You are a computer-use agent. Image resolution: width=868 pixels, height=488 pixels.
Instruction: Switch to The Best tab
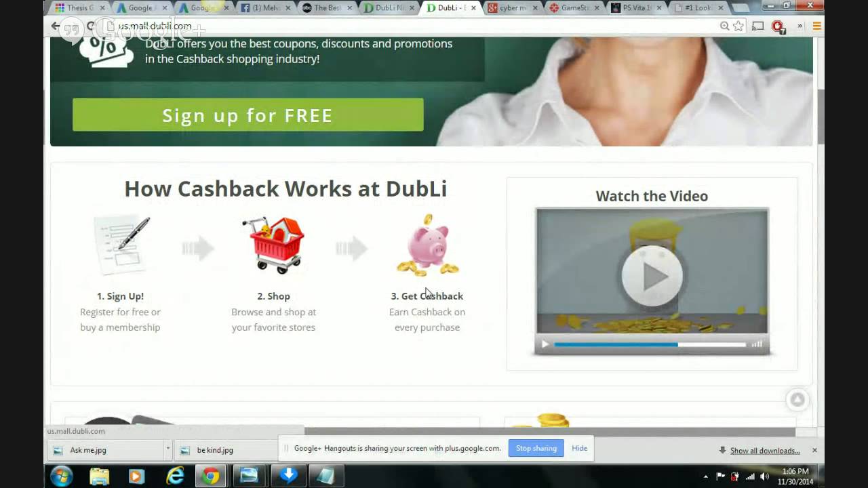pos(327,8)
